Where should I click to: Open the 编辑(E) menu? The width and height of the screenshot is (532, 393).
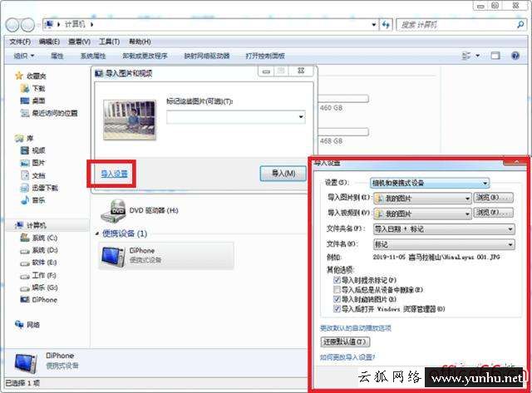pyautogui.click(x=50, y=42)
